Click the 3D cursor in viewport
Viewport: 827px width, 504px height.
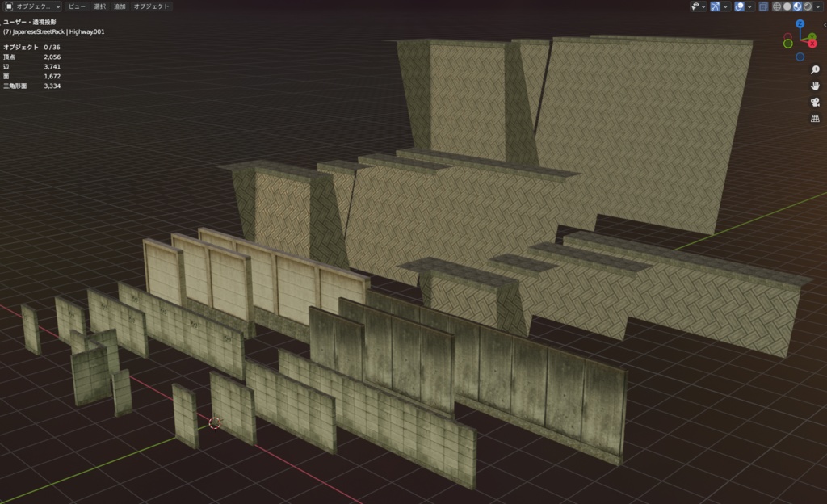(x=215, y=422)
